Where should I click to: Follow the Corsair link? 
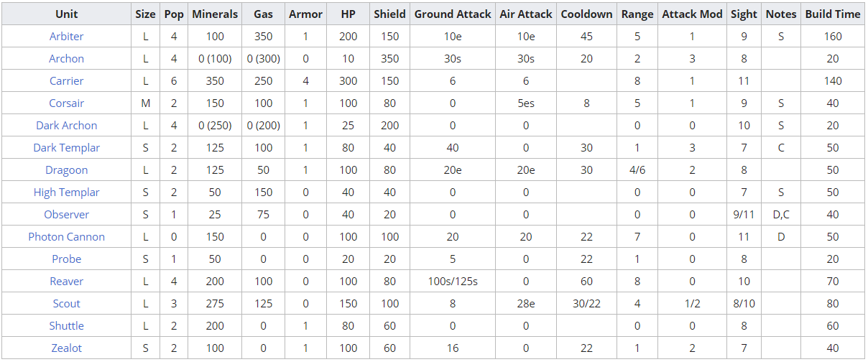(66, 103)
